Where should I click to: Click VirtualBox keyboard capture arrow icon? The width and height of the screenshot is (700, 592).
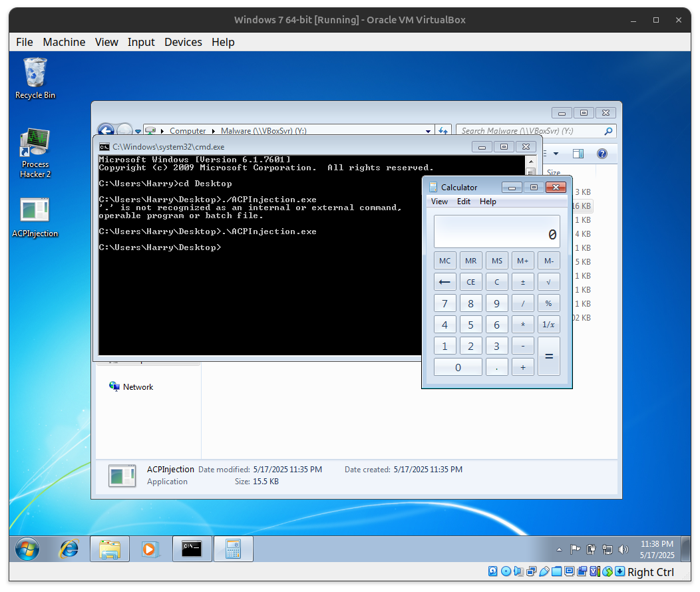point(619,571)
